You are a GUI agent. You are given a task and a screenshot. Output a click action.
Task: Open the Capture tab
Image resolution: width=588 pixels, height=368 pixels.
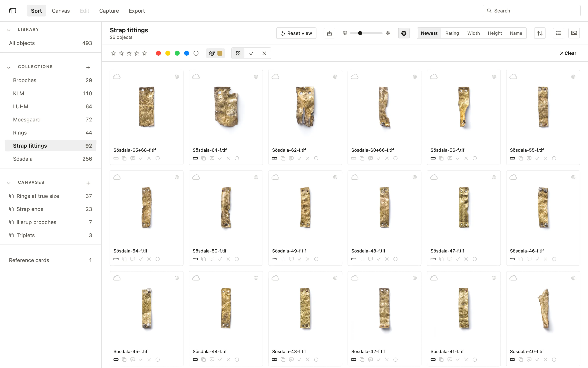[109, 11]
